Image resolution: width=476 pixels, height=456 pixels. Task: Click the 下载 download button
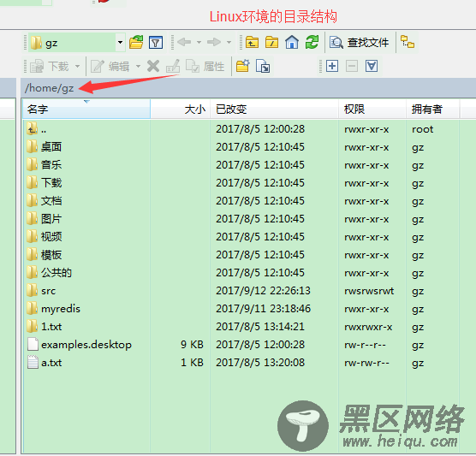pos(50,66)
